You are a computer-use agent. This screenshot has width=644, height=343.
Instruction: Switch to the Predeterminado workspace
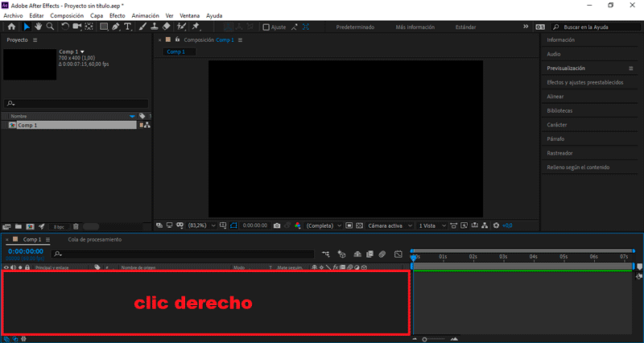355,27
